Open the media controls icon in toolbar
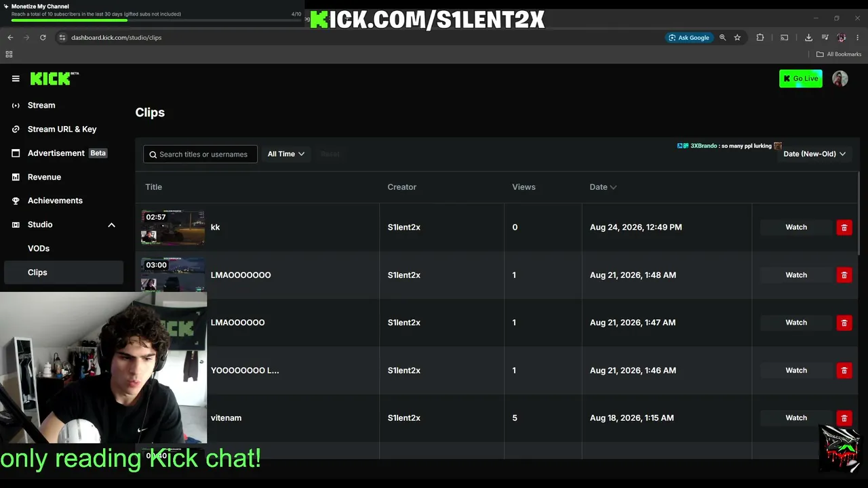Image resolution: width=868 pixels, height=488 pixels. pos(825,37)
